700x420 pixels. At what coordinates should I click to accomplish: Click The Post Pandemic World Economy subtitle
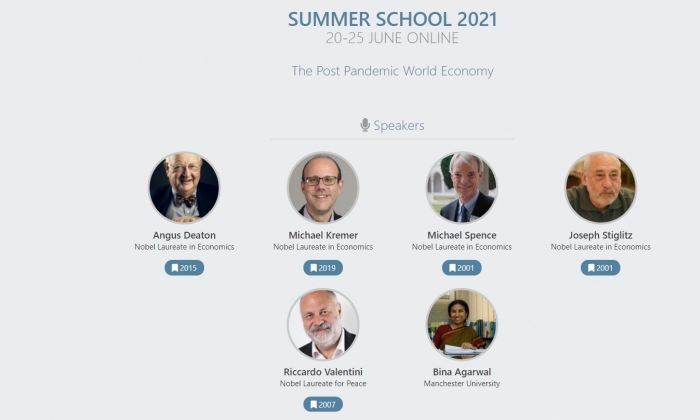tap(392, 71)
